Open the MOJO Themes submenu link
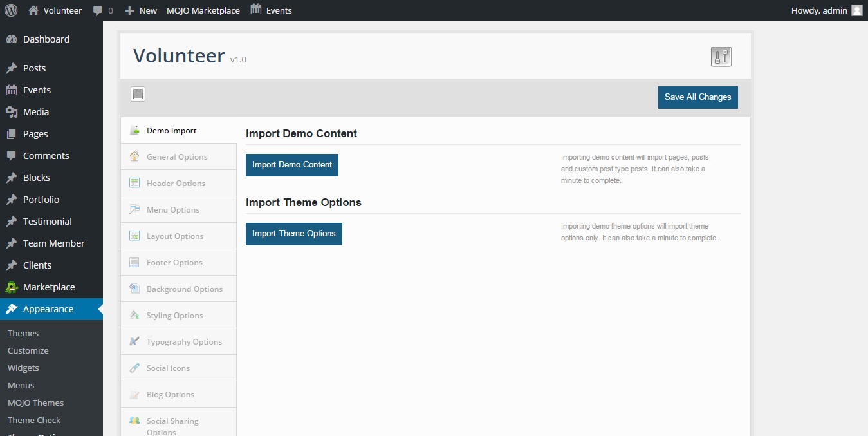Image resolution: width=868 pixels, height=436 pixels. pos(36,403)
